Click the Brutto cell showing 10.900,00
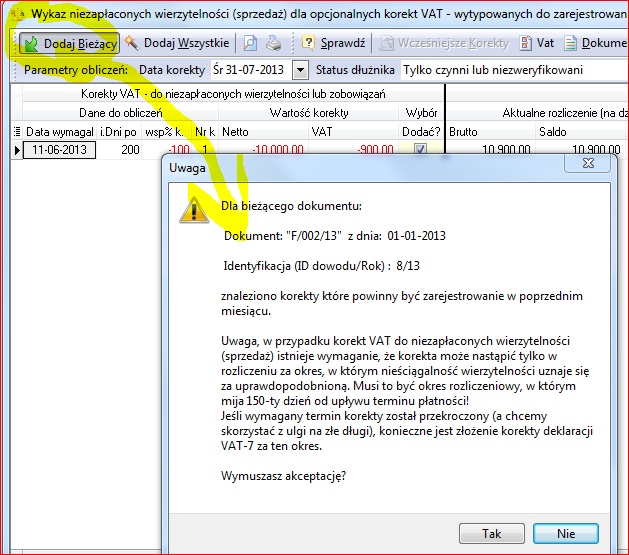 pyautogui.click(x=490, y=150)
